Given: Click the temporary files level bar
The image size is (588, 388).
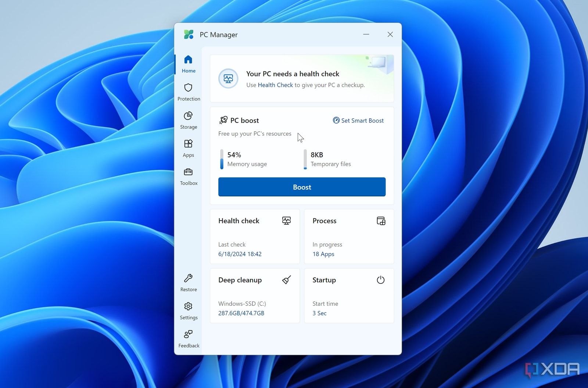Looking at the screenshot, I should [x=305, y=159].
